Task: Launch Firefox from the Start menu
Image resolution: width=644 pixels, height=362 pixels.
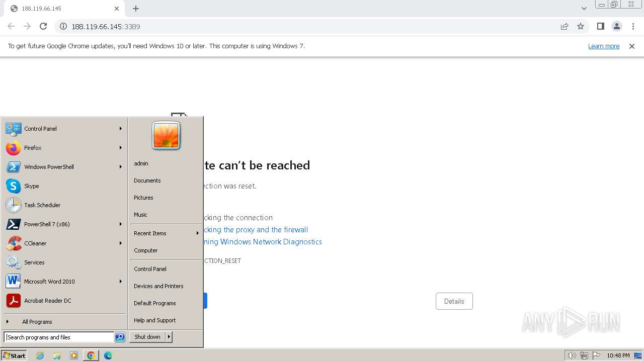Action: point(64,148)
